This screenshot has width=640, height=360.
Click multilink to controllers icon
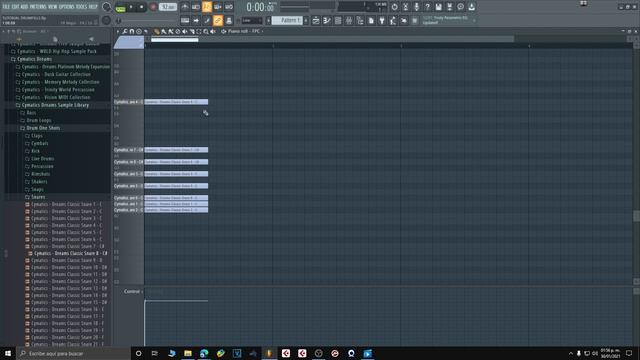pyautogui.click(x=229, y=20)
